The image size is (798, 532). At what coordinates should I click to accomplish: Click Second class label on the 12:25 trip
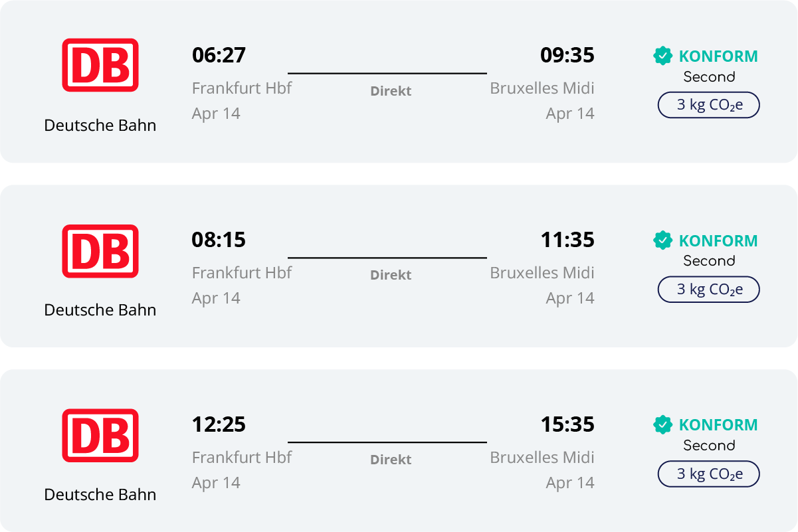coord(709,445)
